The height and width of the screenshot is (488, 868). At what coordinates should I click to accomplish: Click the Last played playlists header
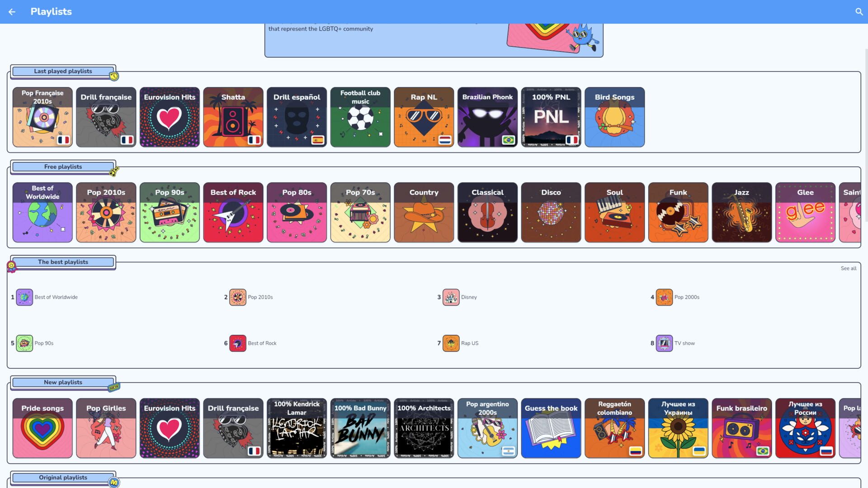tap(63, 71)
